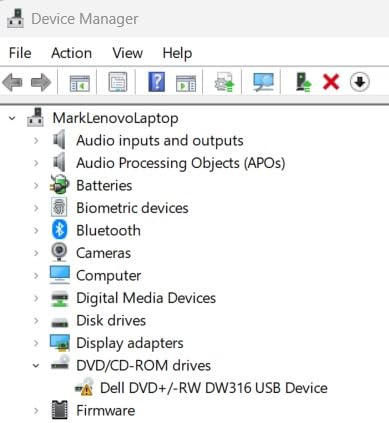This screenshot has width=389, height=423.
Task: Toggle the Show/Hide Action Pane icon
Action: click(x=186, y=83)
